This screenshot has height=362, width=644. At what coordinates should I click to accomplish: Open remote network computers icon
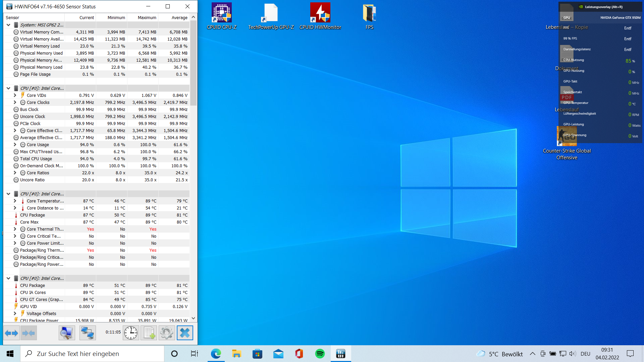point(88,333)
